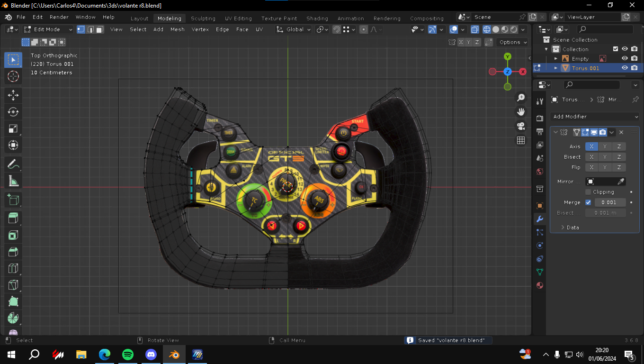Enable the Clipping checkbox
644x364 pixels.
588,192
